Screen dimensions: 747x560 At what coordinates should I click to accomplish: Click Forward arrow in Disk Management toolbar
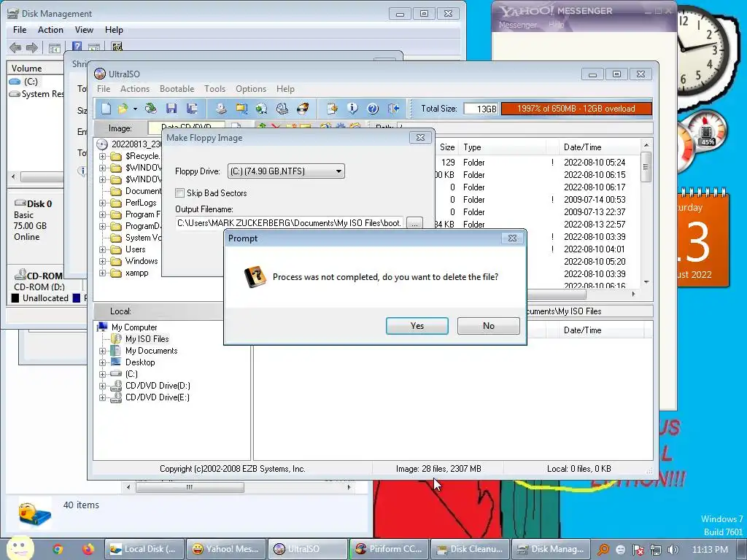coord(32,47)
